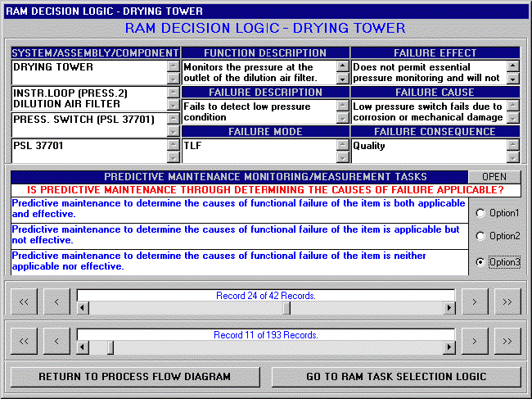Select Option3 radio button
Image resolution: width=532 pixels, height=399 pixels.
pos(498,262)
